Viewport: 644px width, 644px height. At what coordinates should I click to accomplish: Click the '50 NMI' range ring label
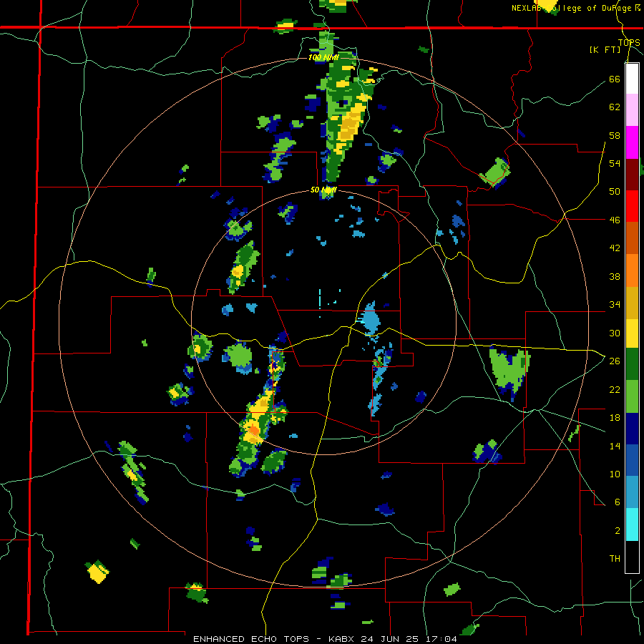point(323,190)
